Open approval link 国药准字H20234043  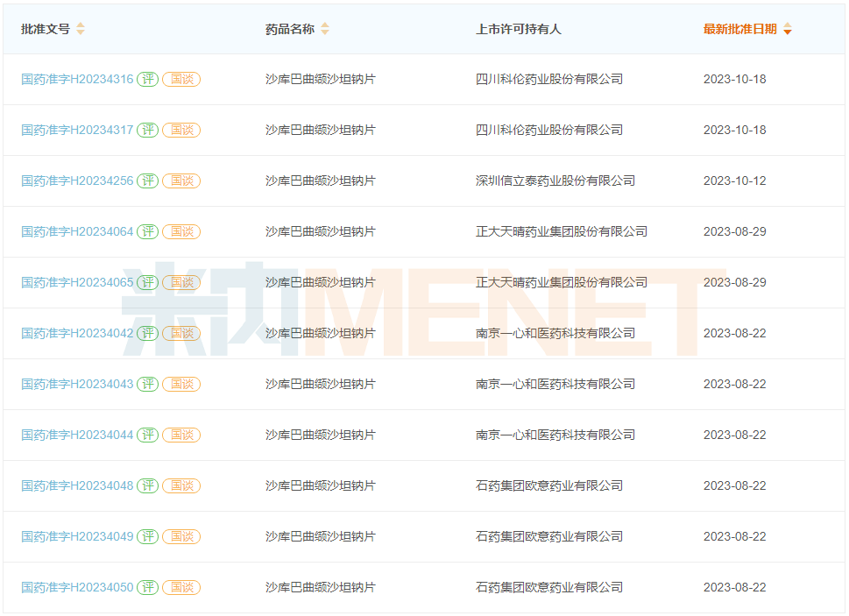coord(77,385)
